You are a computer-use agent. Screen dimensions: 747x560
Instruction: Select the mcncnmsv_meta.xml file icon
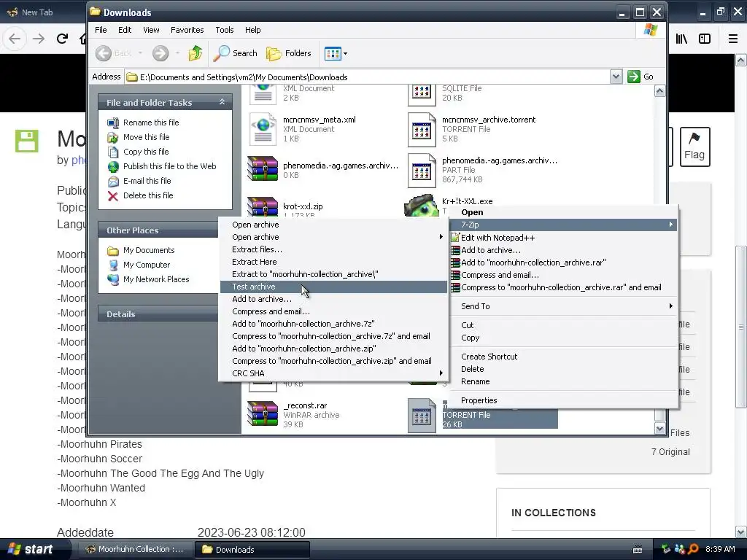[x=263, y=128]
